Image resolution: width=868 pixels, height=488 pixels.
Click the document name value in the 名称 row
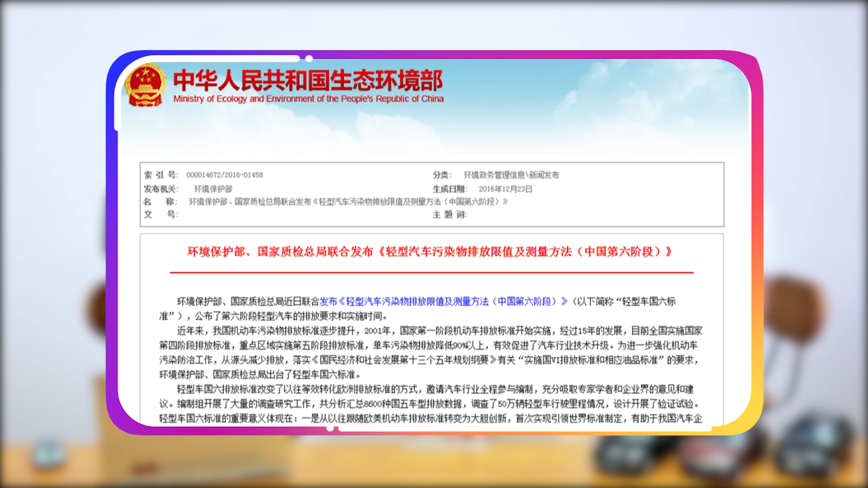(x=348, y=202)
